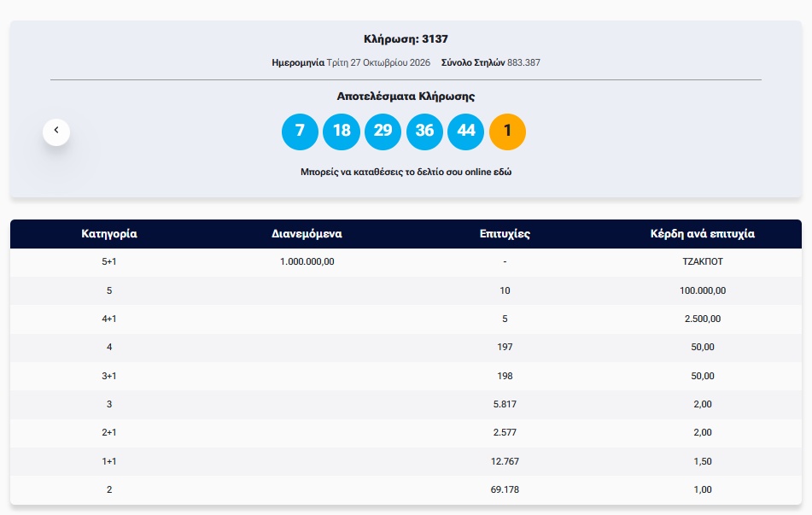Choose the blue ball numbered 36
812x515 pixels.
pos(424,132)
